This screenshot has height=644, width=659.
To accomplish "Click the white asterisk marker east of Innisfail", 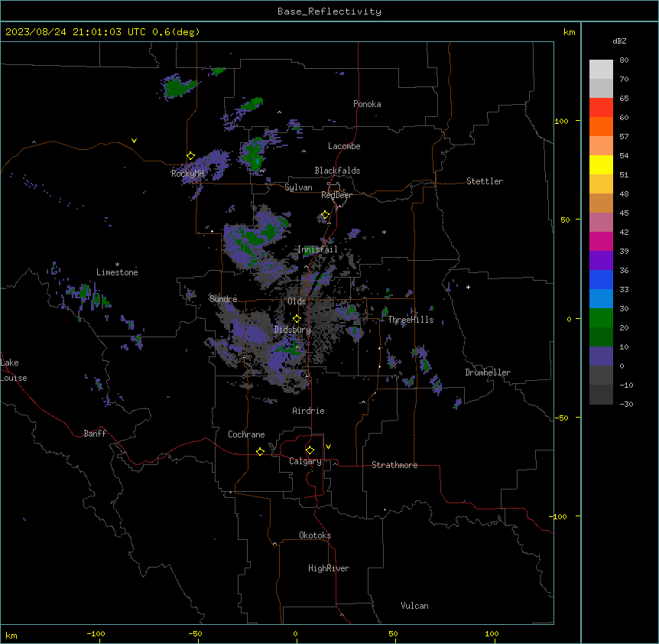I will click(x=384, y=232).
